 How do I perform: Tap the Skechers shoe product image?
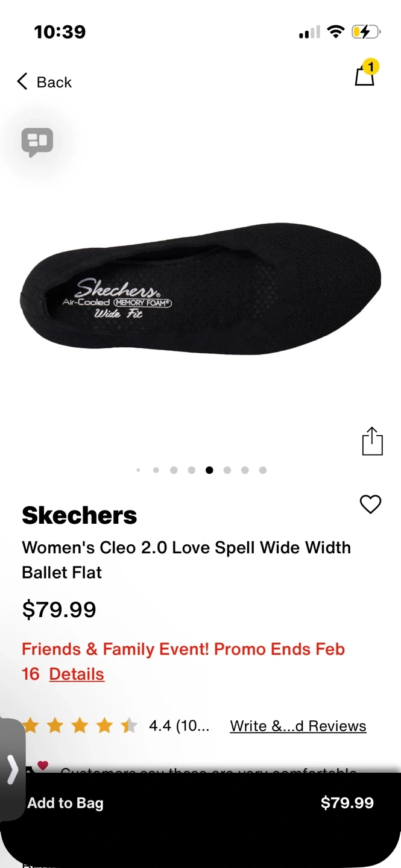[x=200, y=289]
